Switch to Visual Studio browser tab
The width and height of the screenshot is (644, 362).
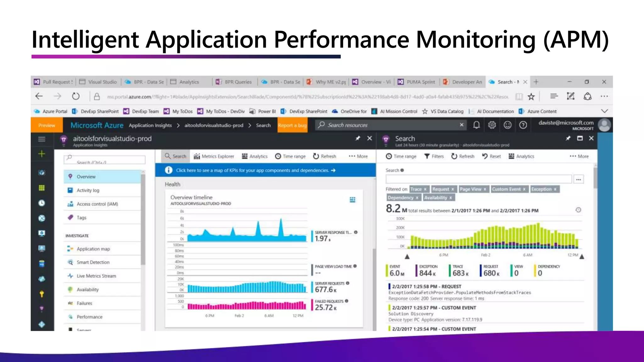point(98,82)
